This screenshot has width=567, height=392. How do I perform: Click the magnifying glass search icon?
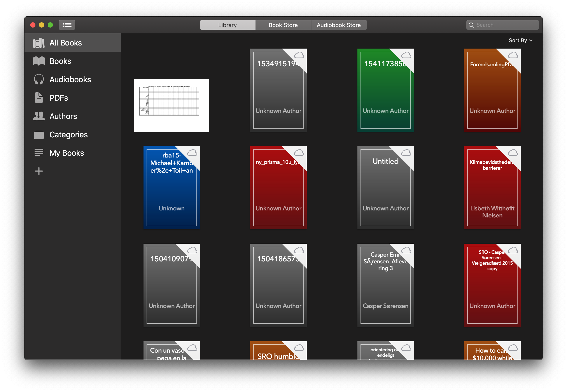471,25
